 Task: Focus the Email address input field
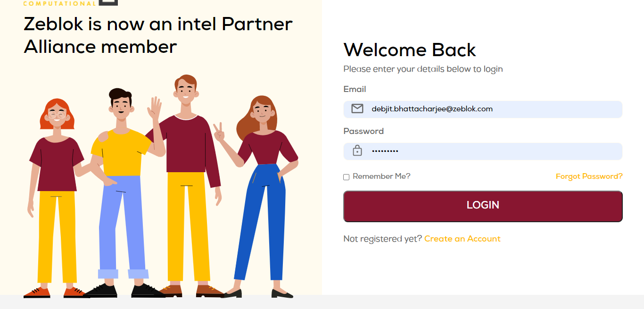coord(490,109)
